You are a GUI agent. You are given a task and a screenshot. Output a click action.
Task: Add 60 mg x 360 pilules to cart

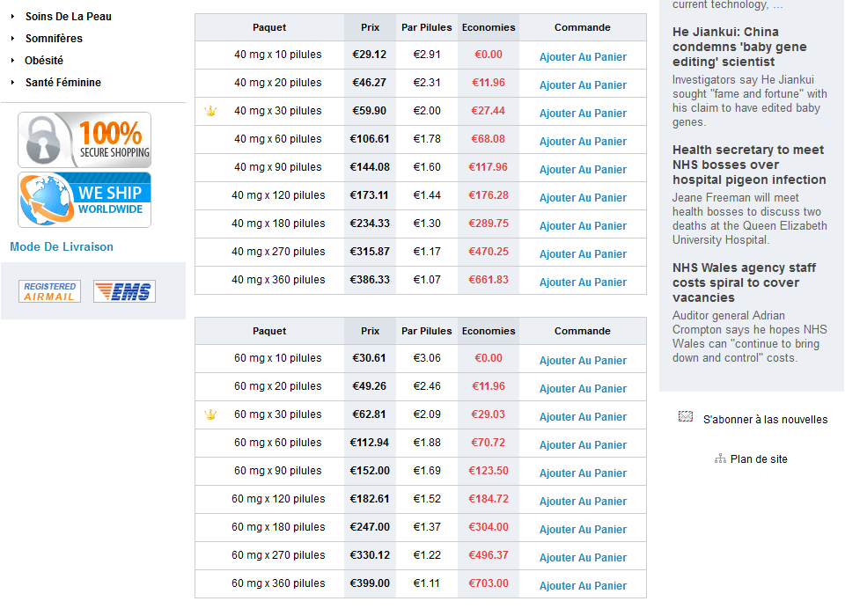click(583, 586)
